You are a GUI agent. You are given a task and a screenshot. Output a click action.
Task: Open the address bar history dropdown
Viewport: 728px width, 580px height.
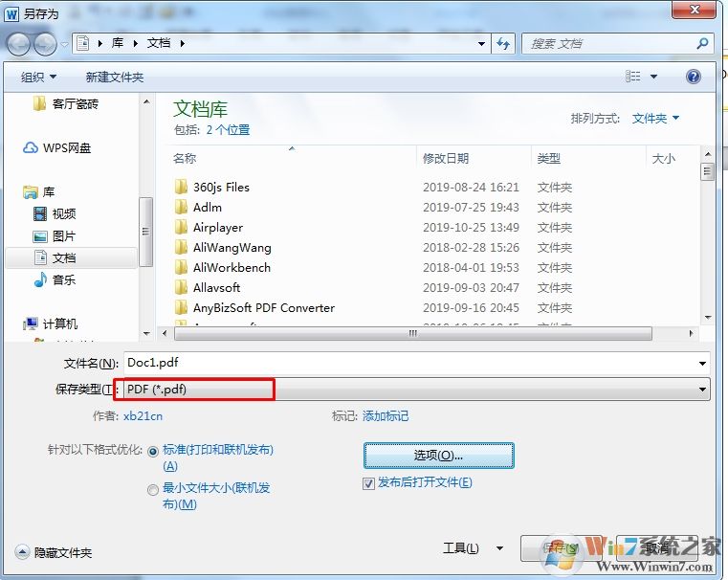482,44
